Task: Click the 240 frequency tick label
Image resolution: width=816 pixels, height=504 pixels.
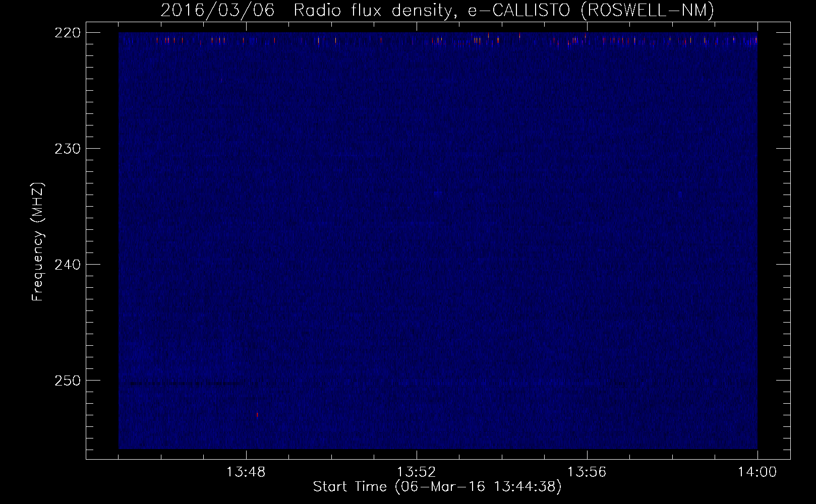Action: [68, 265]
